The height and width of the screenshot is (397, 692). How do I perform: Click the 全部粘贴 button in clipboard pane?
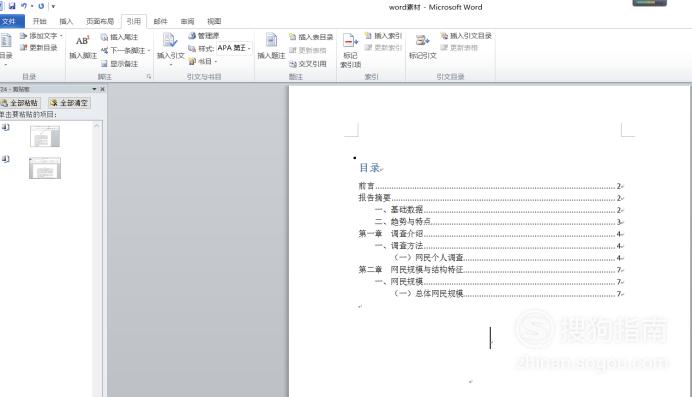point(20,103)
